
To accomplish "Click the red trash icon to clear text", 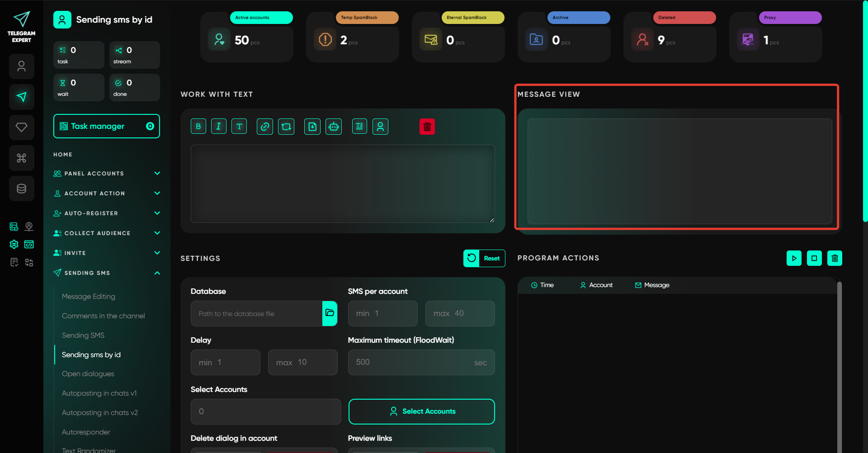I will tap(427, 127).
